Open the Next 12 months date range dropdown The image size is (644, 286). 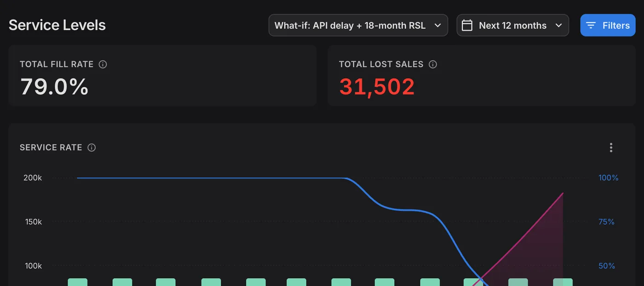[x=512, y=25]
